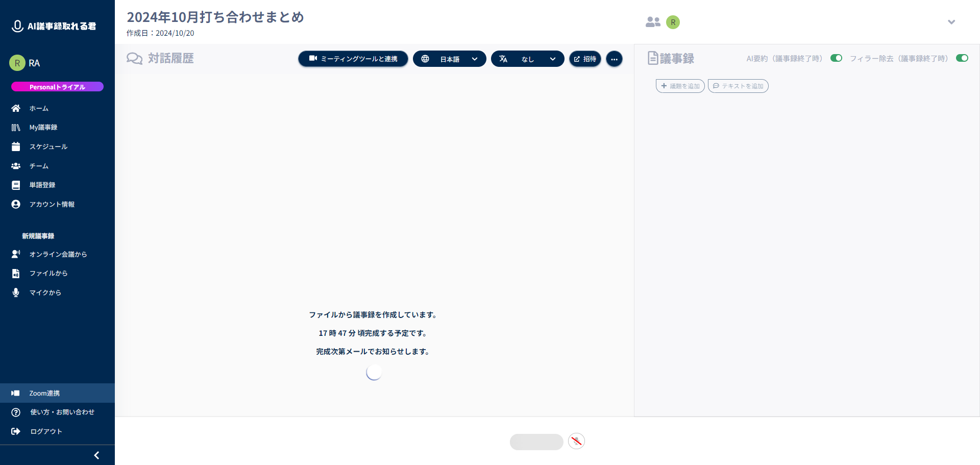Go to スケジュール in the sidebar
The image size is (980, 465).
pos(48,147)
